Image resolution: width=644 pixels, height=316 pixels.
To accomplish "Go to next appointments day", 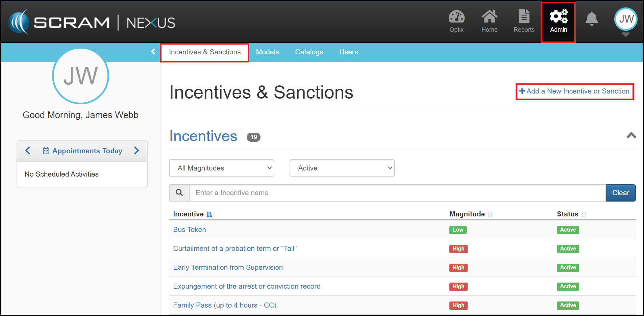I will point(137,151).
